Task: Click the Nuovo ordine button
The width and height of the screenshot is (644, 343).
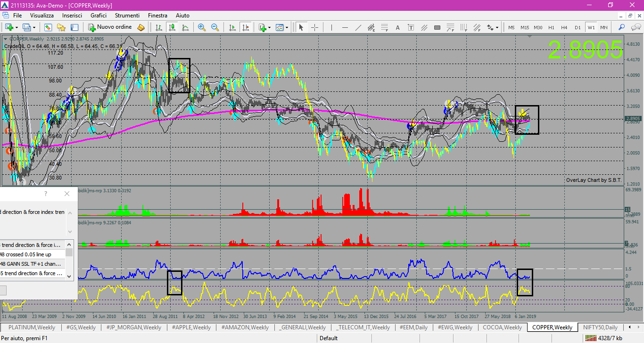Action: point(110,27)
